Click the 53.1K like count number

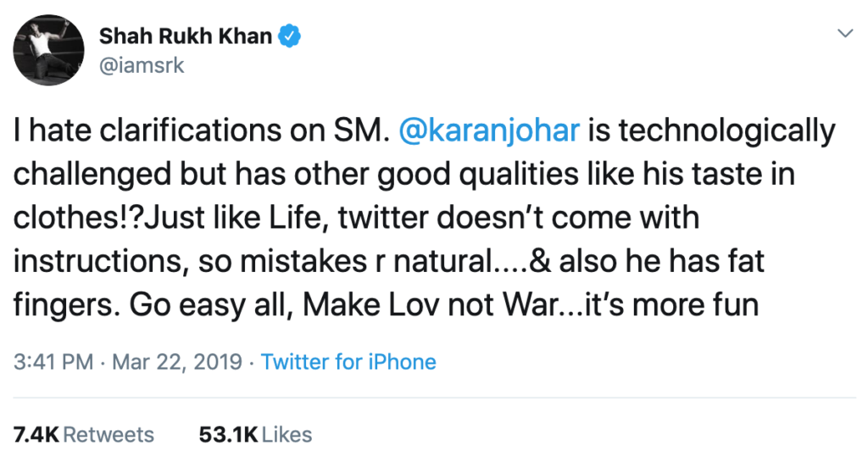point(229,435)
